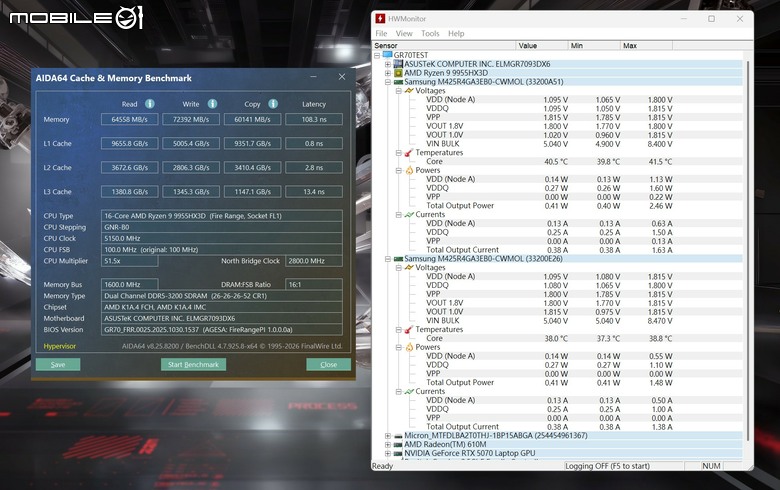Image resolution: width=780 pixels, height=490 pixels.
Task: Open the Tools menu in HWMonitor
Action: (430, 33)
